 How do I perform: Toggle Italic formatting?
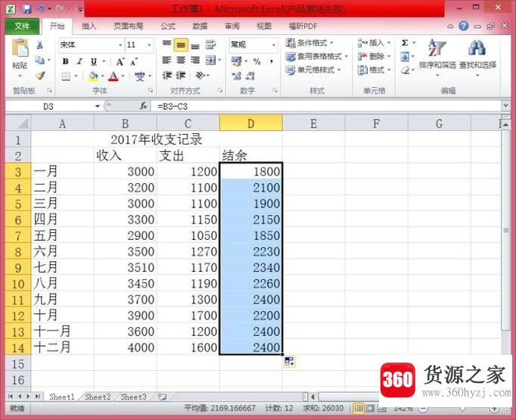click(79, 61)
